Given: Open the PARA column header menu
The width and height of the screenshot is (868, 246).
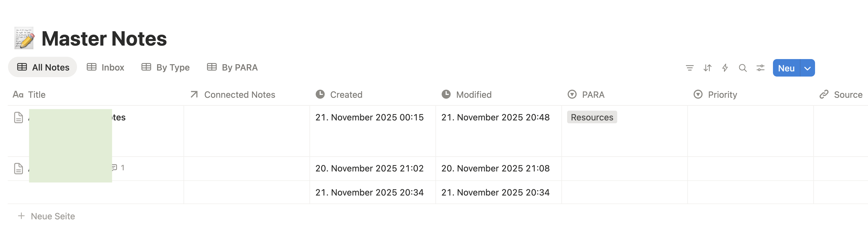Looking at the screenshot, I should [593, 95].
